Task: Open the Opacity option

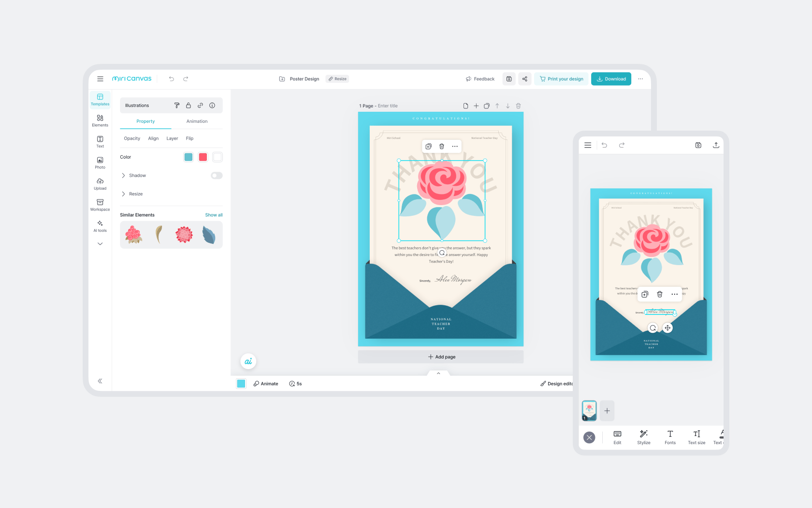Action: tap(132, 138)
